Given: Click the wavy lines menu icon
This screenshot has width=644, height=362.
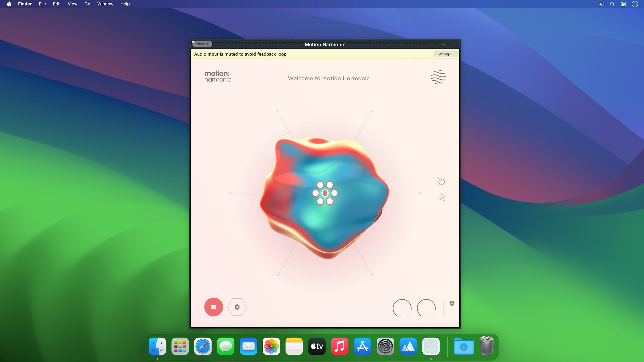Looking at the screenshot, I should point(438,77).
